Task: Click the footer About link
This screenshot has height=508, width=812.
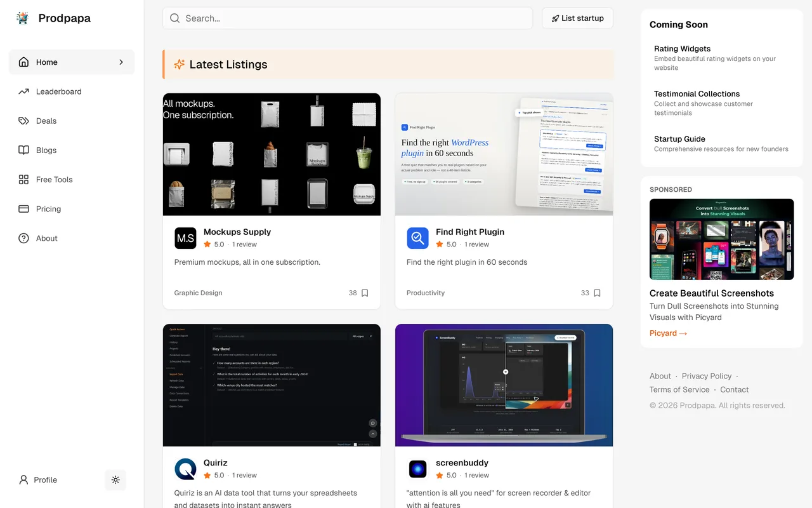Action: pos(660,376)
